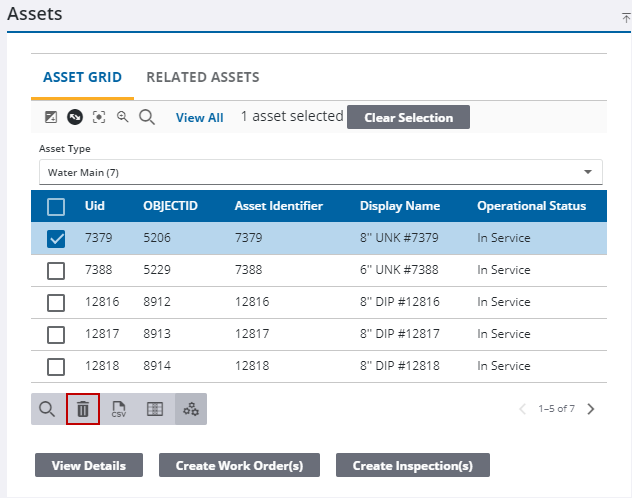This screenshot has height=498, width=632.
Task: Click the center-on-selection target icon
Action: [99, 117]
